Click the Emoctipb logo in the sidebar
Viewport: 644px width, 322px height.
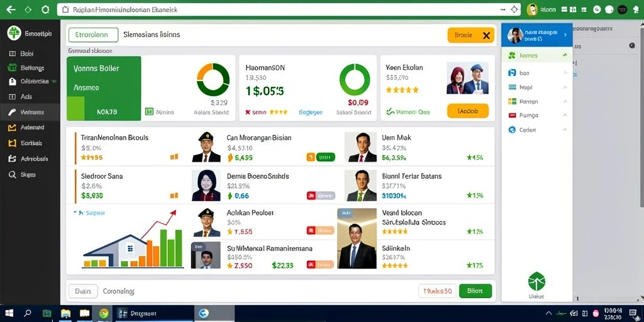click(x=14, y=33)
